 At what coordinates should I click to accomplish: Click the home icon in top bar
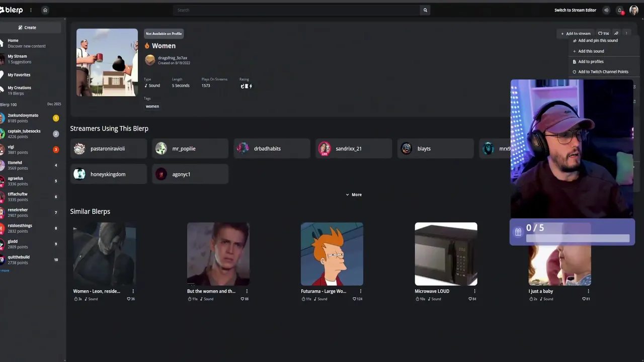[45, 10]
